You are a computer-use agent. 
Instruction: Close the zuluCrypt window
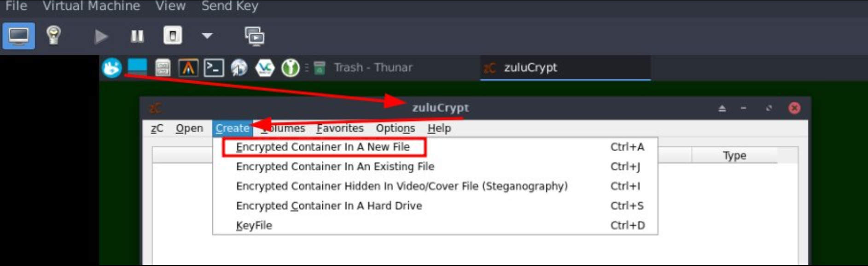794,108
